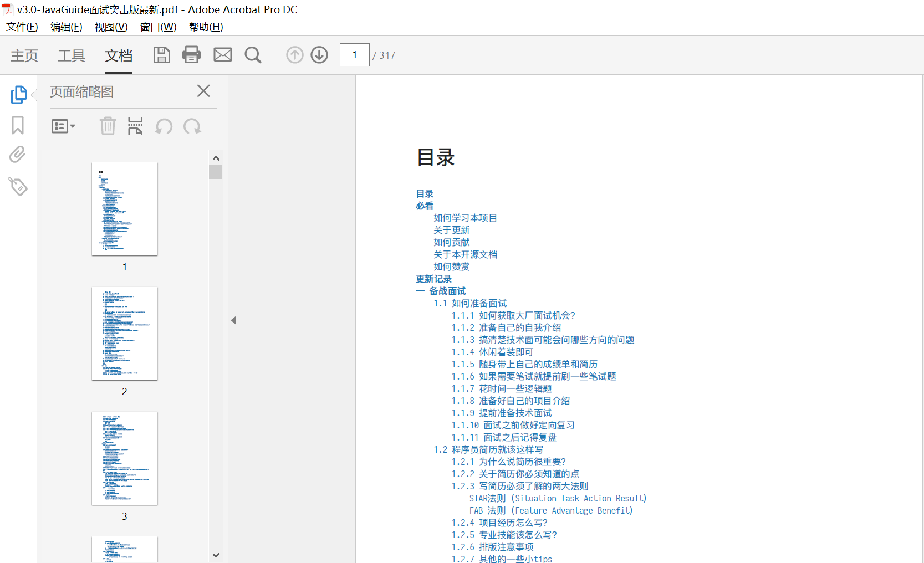The height and width of the screenshot is (563, 924).
Task: Click the 目录 link in contents
Action: (x=425, y=193)
